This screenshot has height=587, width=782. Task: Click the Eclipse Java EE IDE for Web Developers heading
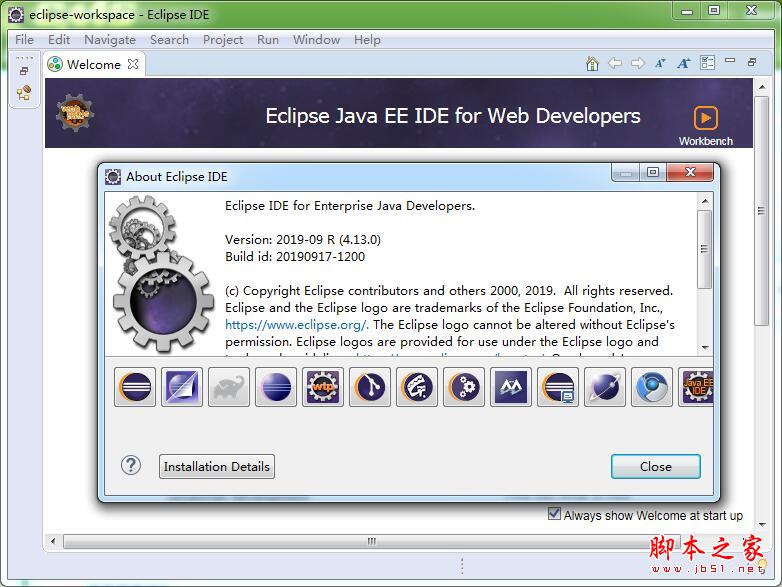pyautogui.click(x=453, y=116)
